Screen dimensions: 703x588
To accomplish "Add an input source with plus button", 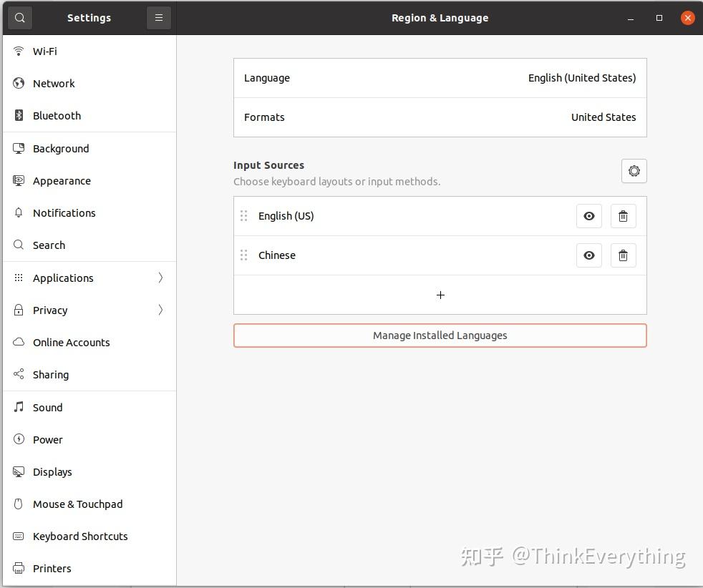I will [440, 295].
